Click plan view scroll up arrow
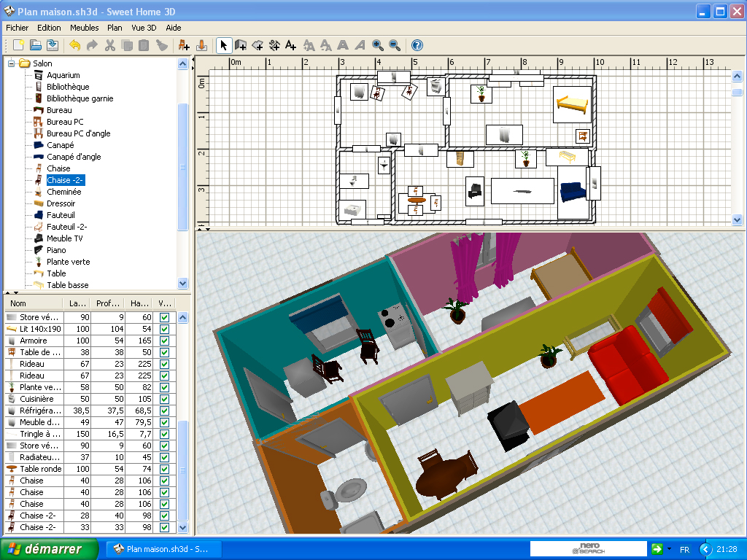 pos(737,76)
